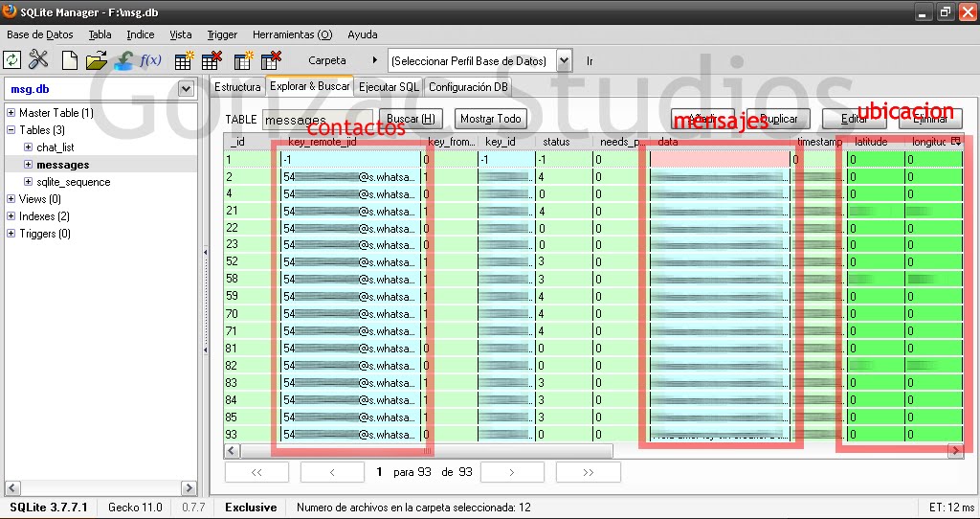
Task: Click the Buscar (H) button
Action: [x=412, y=119]
